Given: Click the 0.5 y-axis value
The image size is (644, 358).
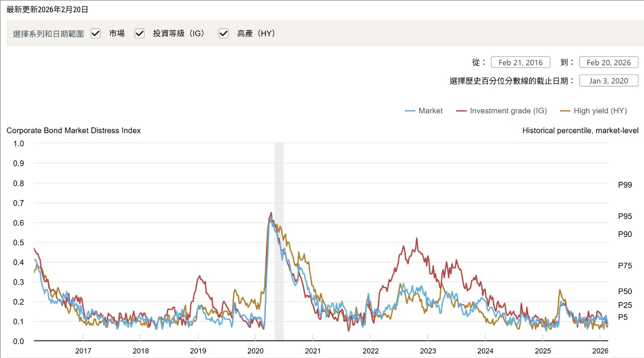Looking at the screenshot, I should (19, 243).
